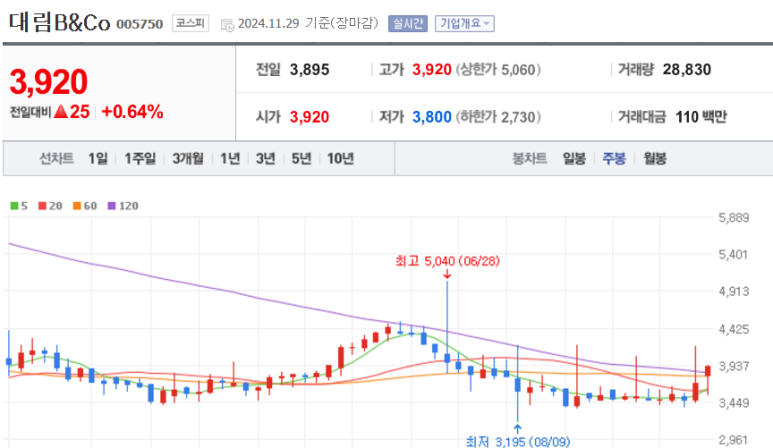The width and height of the screenshot is (773, 448).
Task: Click the 최저 3,195 (08/09) marker
Action: 518,441
